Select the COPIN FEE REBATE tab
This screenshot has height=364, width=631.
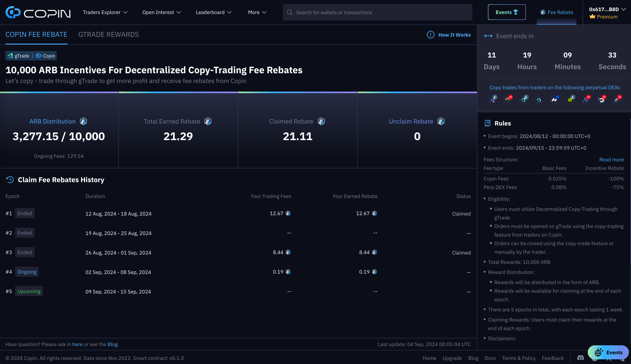click(x=36, y=34)
